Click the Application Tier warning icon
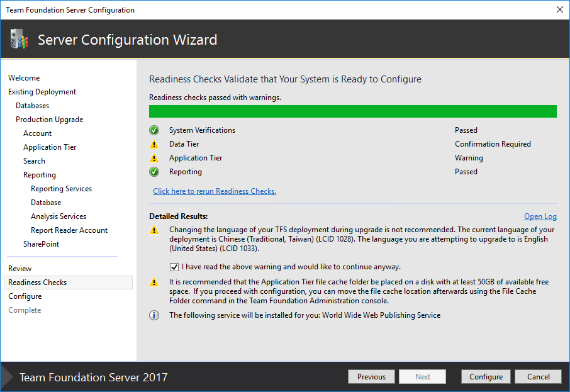The image size is (570, 392). (x=154, y=158)
